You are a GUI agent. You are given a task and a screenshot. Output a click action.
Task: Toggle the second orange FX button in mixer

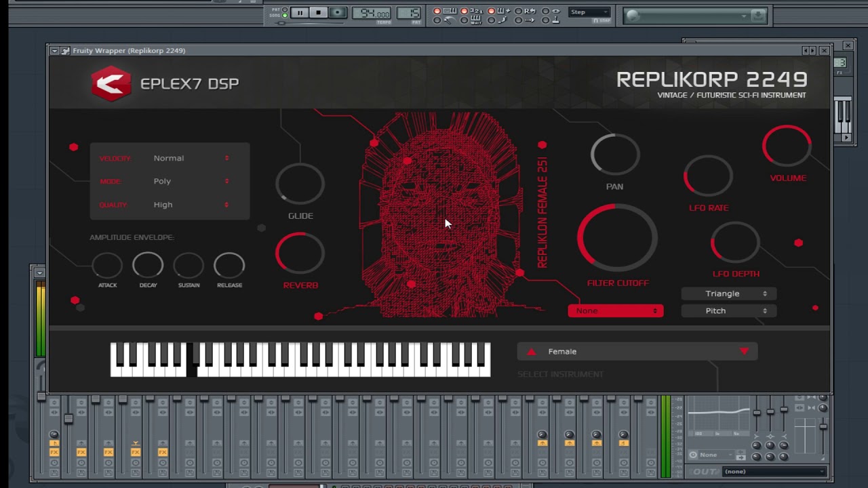81,452
